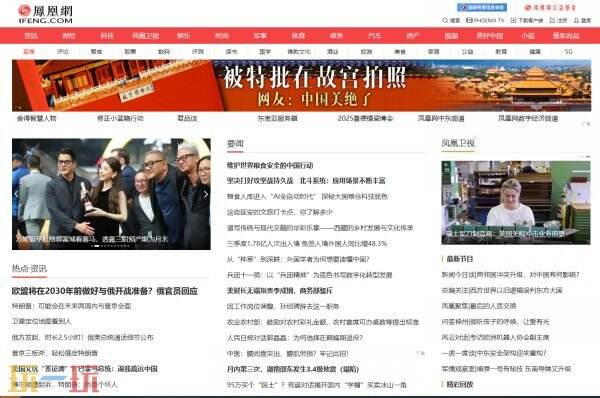Open the 最新节目 heading in Phoenix TV
Viewport: 600px width, 398px height.
[x=460, y=259]
